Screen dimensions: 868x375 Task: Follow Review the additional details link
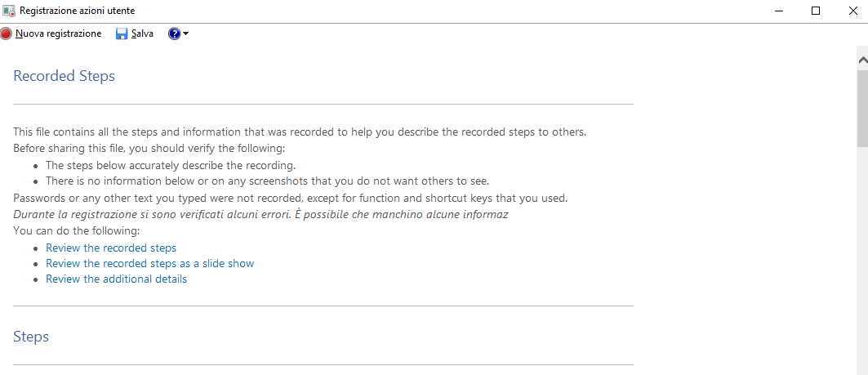pos(116,279)
